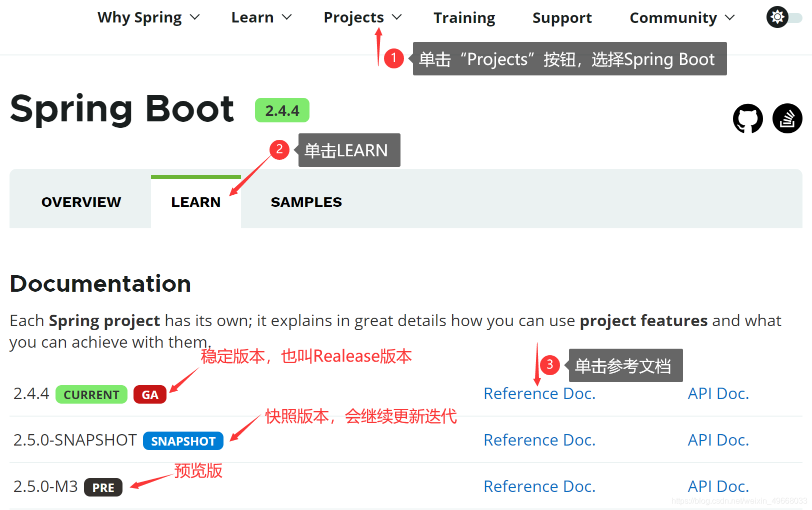Open the Stack Overflow icon link
The width and height of the screenshot is (812, 510).
787,118
